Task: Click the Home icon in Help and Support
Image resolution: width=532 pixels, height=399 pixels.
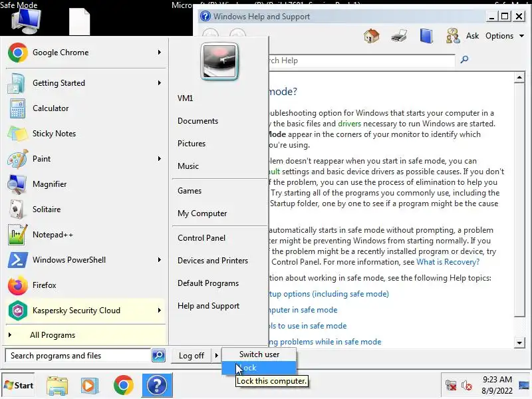Action: tap(372, 36)
